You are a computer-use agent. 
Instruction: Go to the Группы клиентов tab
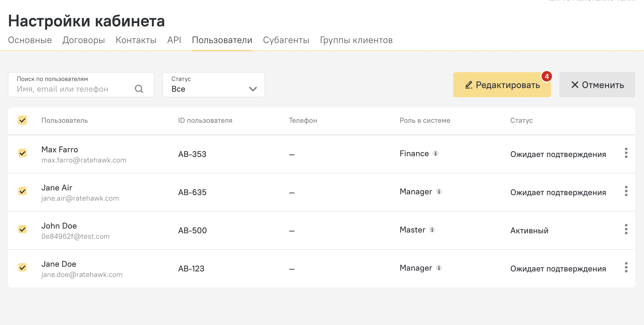coord(356,40)
